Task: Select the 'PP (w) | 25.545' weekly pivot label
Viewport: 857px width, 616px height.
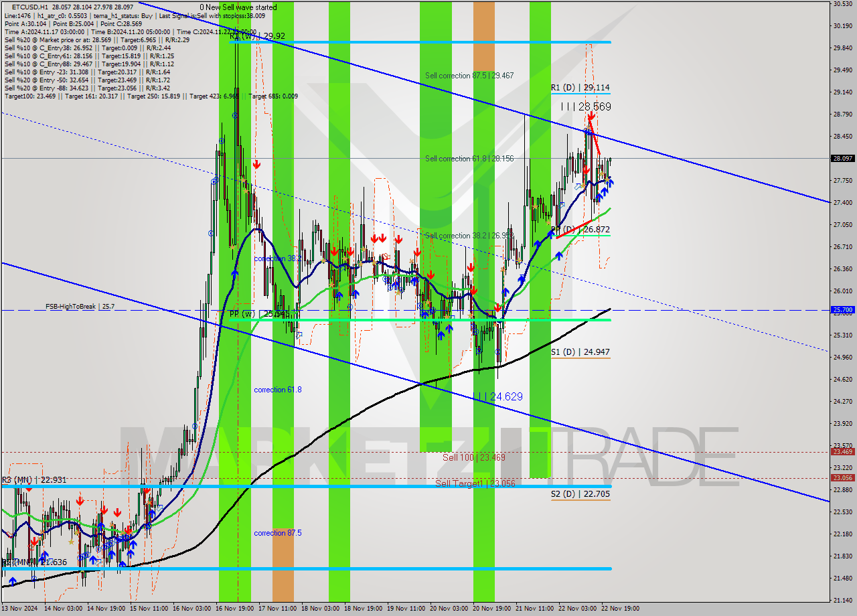Action: pos(260,313)
